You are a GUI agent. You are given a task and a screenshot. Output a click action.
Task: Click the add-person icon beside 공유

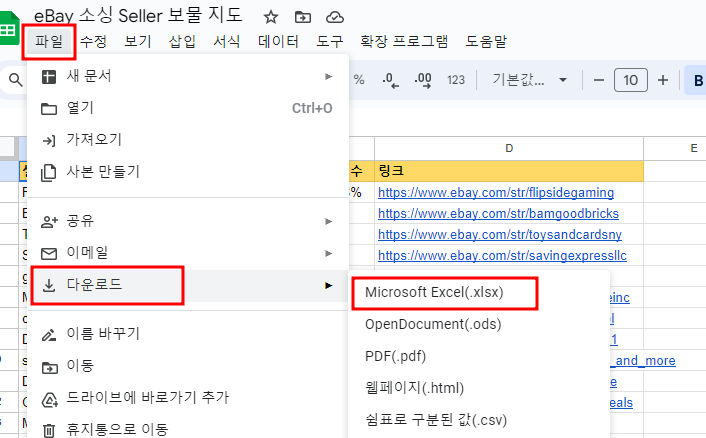(49, 221)
